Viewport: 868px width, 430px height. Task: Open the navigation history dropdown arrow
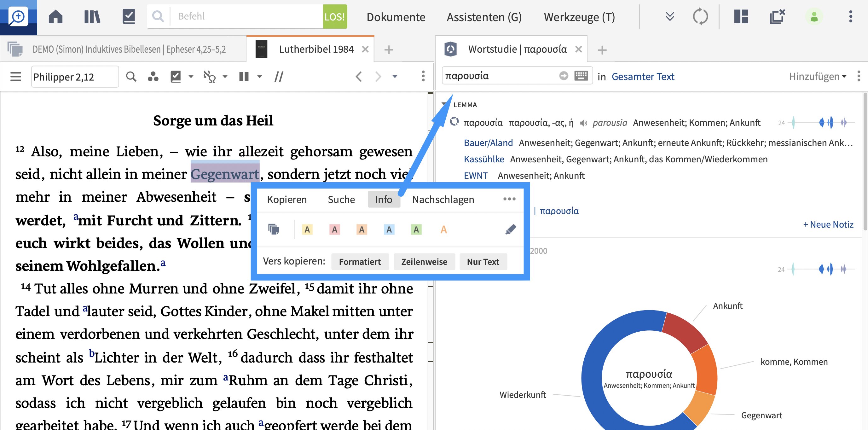pyautogui.click(x=395, y=77)
